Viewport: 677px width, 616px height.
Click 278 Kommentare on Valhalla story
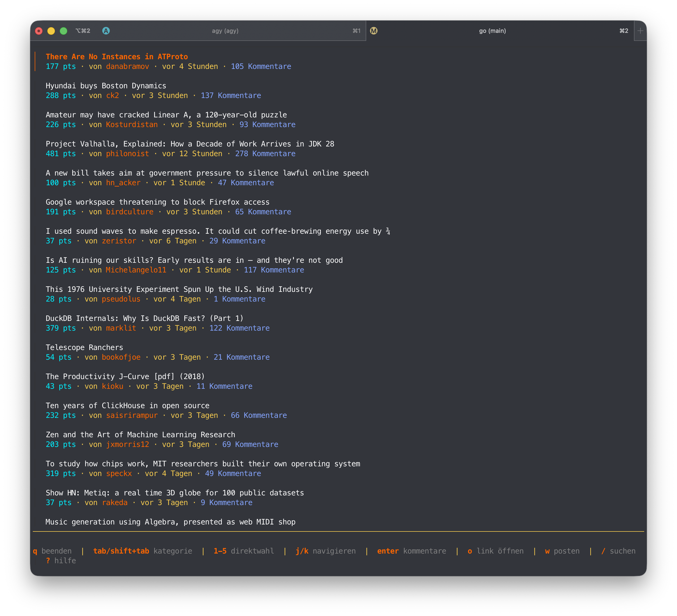click(265, 153)
